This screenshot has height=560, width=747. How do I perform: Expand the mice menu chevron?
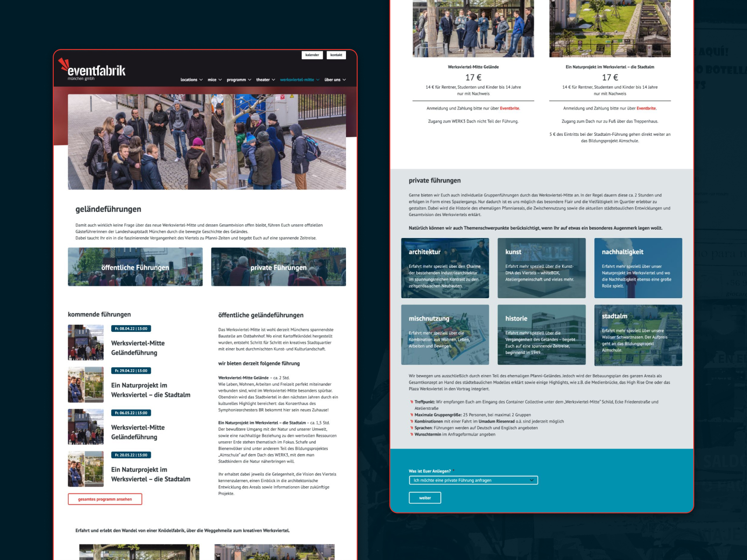[x=220, y=80]
